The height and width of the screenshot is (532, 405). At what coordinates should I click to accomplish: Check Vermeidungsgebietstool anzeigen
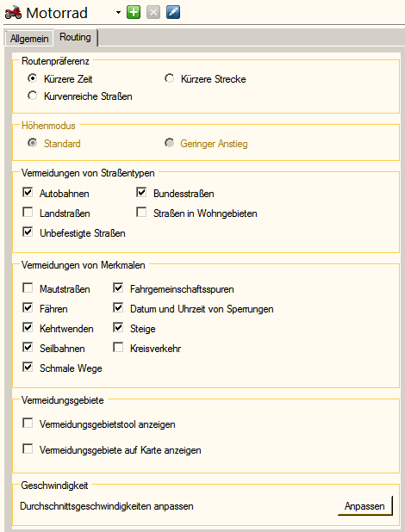click(x=28, y=423)
